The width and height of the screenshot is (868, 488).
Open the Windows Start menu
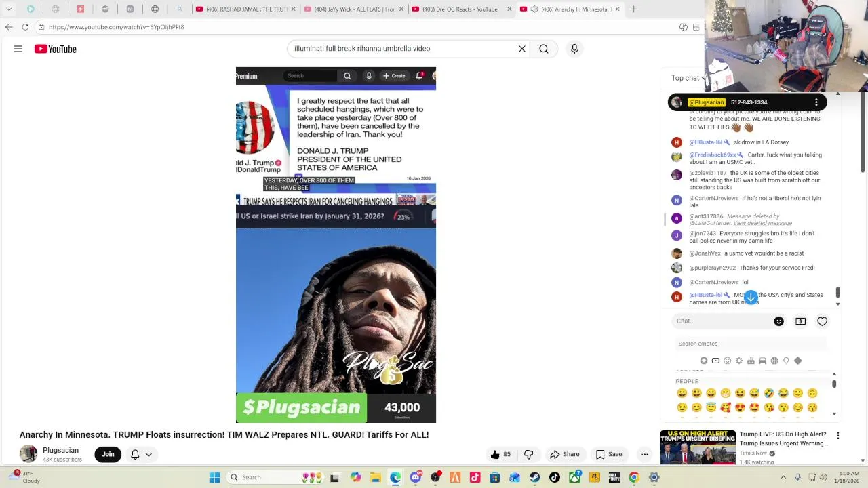tap(214, 477)
